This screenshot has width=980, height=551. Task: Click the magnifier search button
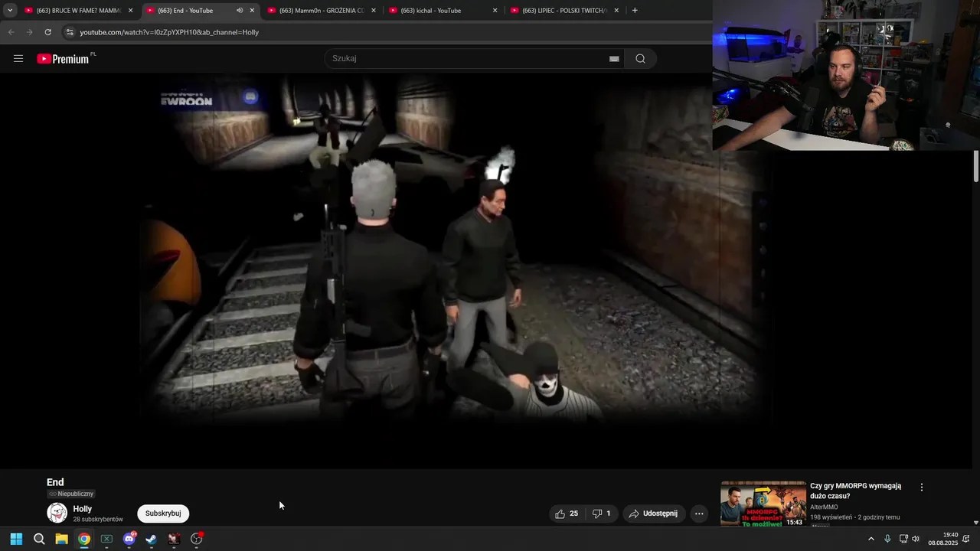640,59
